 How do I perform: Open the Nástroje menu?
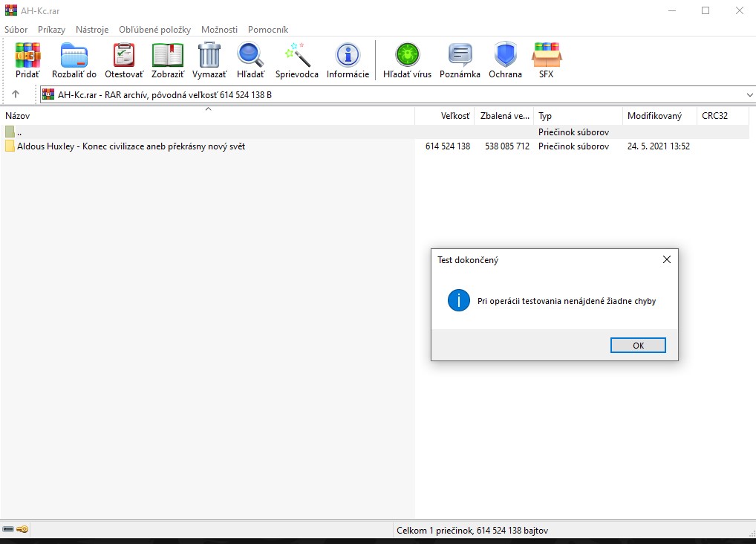92,30
